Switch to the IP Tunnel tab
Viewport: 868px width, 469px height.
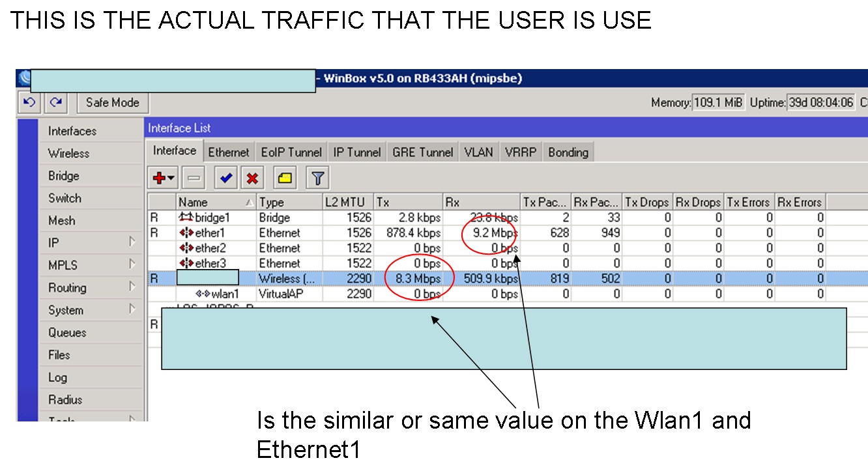pos(357,152)
